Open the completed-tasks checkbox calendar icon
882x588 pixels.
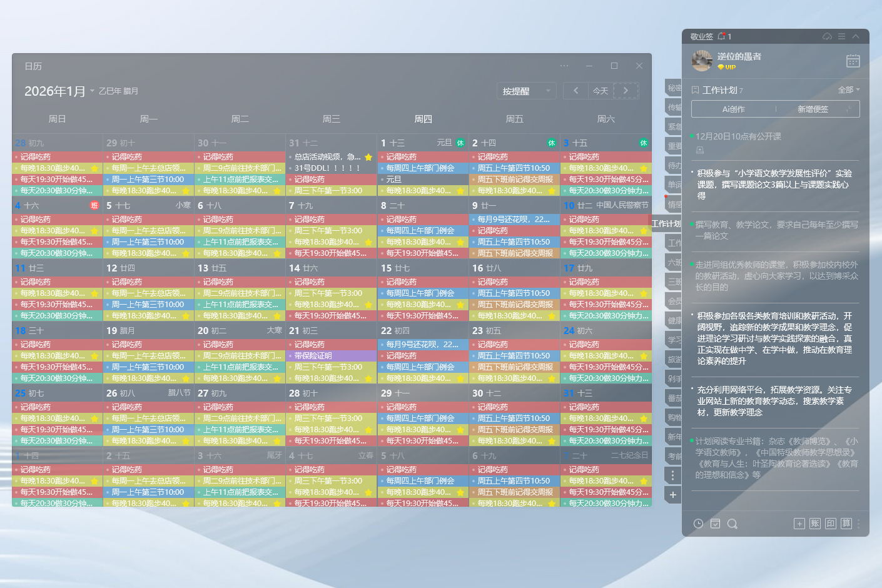pos(715,524)
